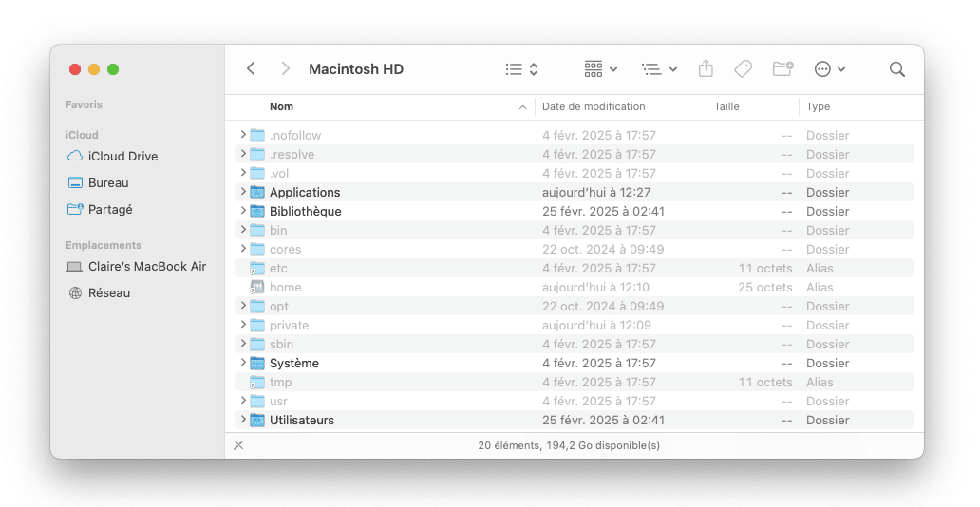The image size is (980, 507).
Task: Expand the .vol folder
Action: [x=243, y=173]
